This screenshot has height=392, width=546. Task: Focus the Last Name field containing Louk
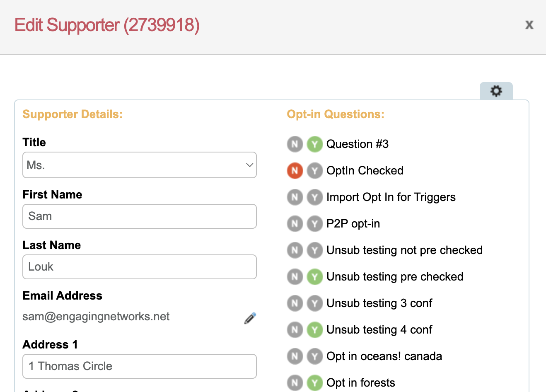140,267
